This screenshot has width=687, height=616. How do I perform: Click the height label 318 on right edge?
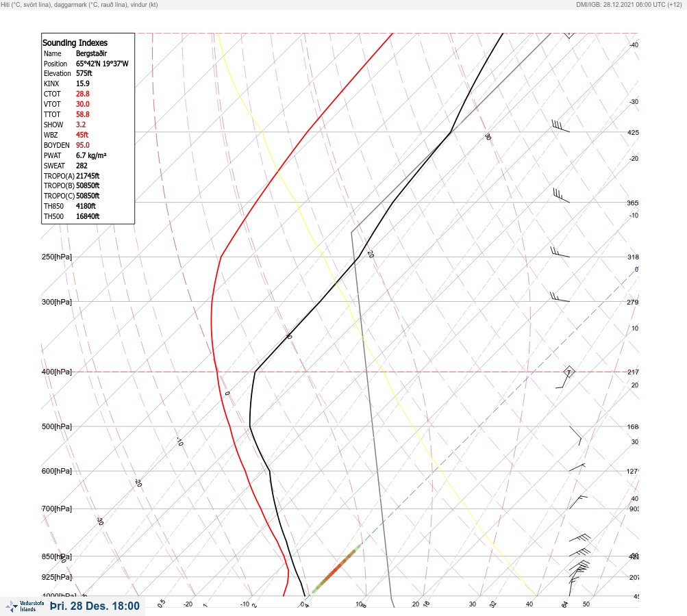click(633, 257)
